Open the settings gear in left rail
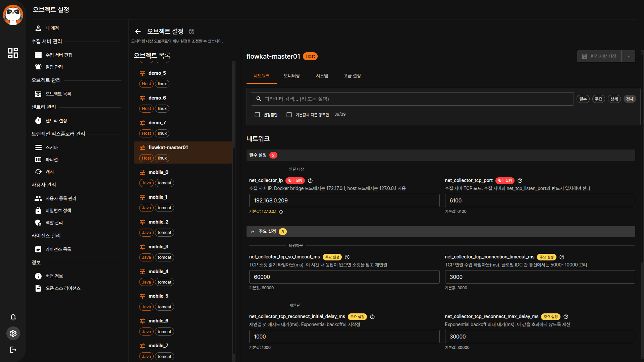The width and height of the screenshot is (644, 362). (13, 334)
